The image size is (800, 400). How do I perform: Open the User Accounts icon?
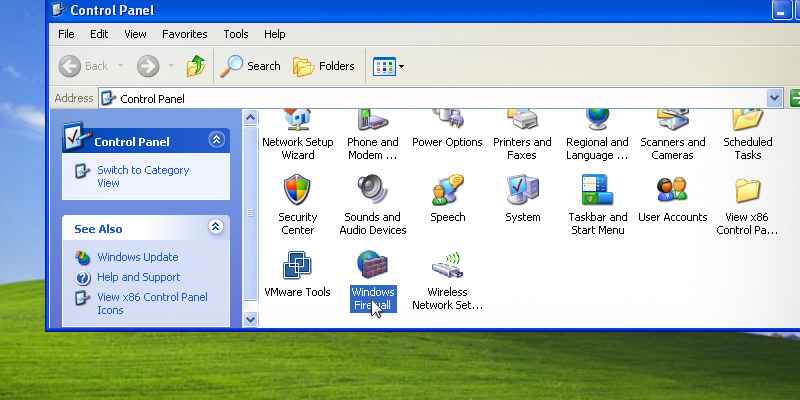[x=672, y=190]
